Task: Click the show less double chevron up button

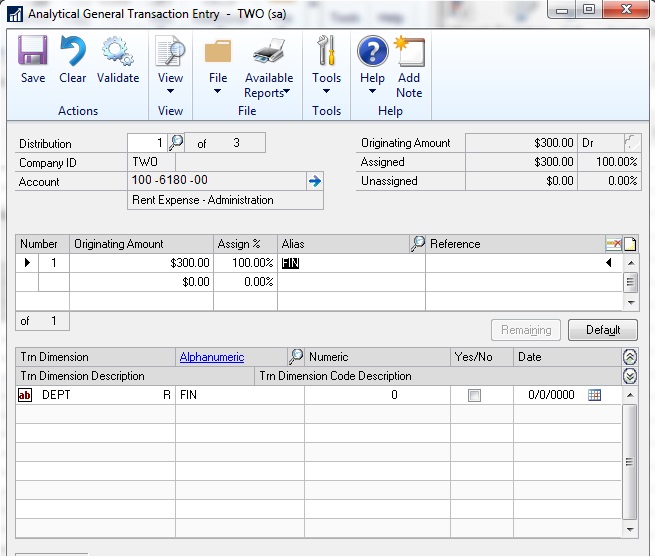Action: 630,357
